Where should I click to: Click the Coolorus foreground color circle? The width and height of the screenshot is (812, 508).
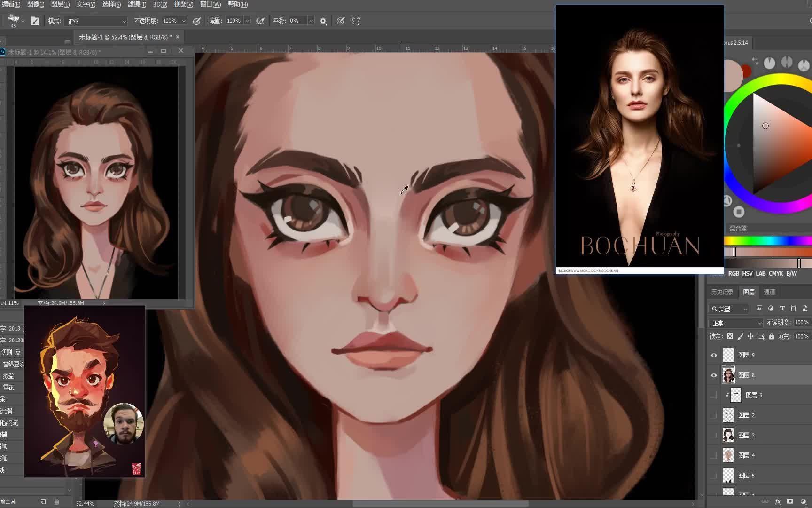tap(732, 75)
